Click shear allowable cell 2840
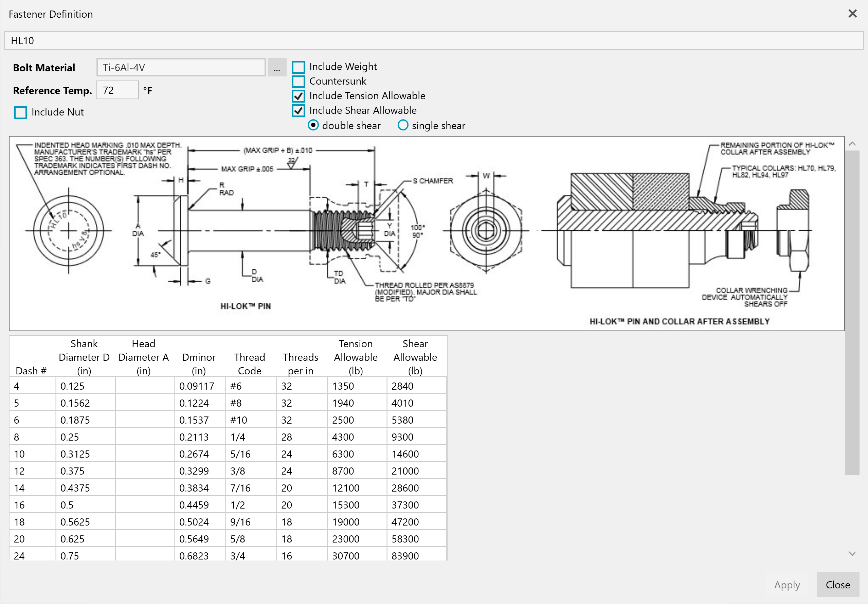The image size is (868, 604). (416, 386)
